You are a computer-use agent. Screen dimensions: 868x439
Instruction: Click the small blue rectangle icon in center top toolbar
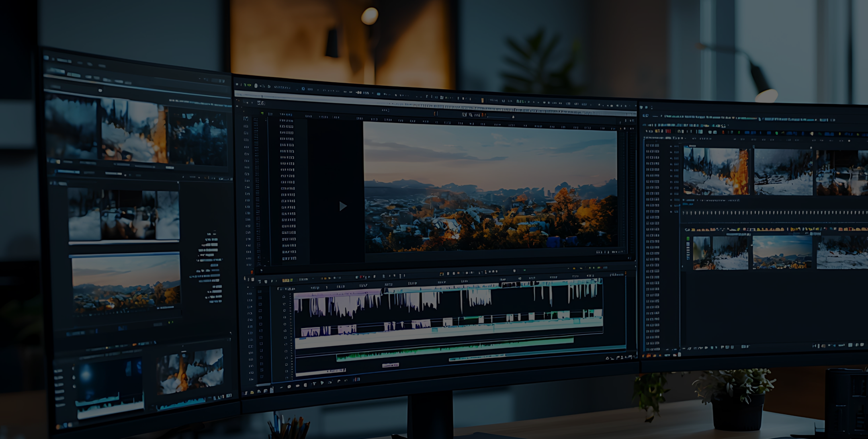point(378,94)
